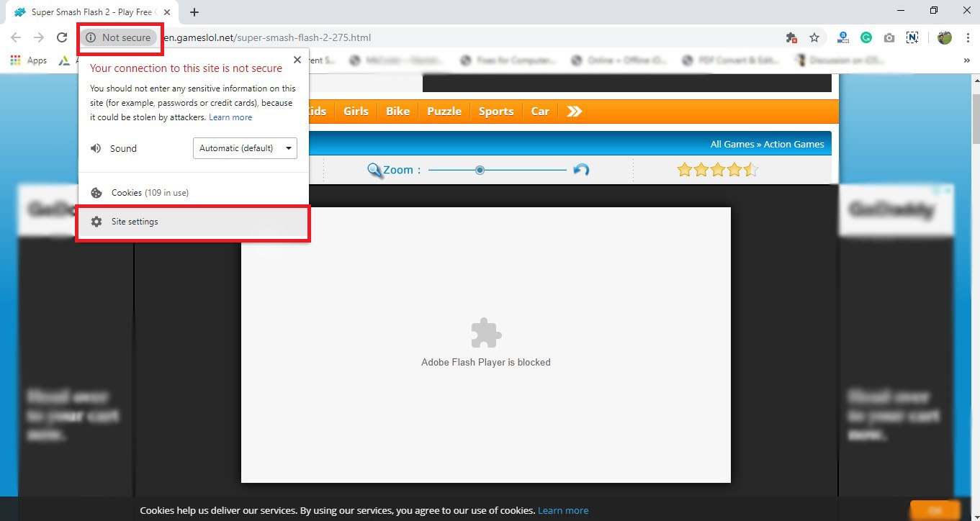Click the blocked Flash puzzle piece icon

[486, 333]
